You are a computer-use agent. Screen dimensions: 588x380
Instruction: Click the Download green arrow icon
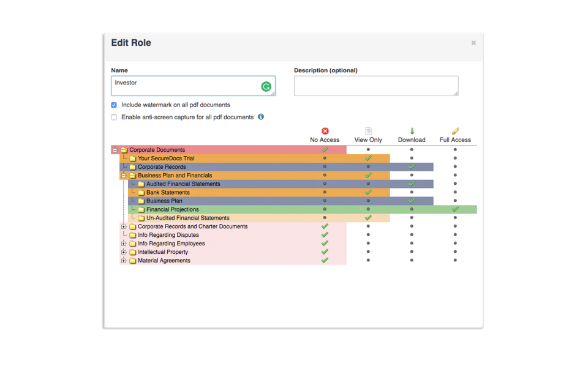(412, 130)
